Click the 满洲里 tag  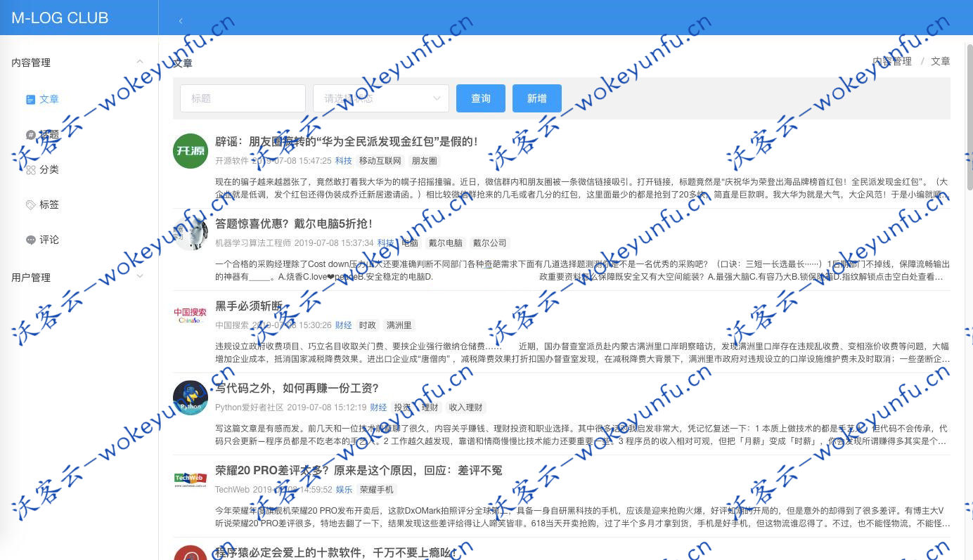pos(399,325)
